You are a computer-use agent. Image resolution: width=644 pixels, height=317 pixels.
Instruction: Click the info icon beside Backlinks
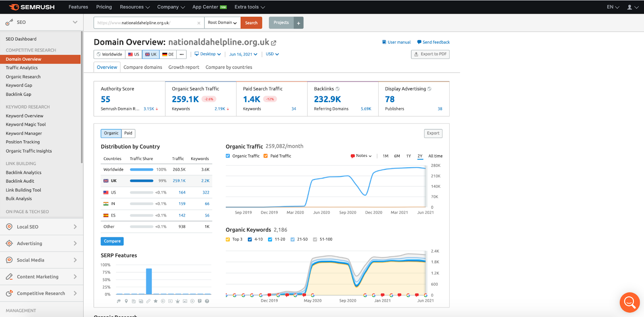pos(338,89)
